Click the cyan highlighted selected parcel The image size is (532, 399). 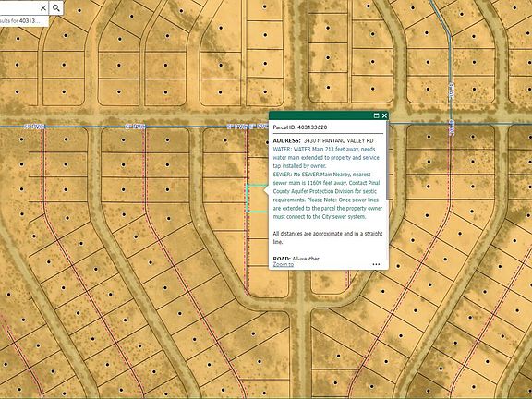click(x=257, y=199)
